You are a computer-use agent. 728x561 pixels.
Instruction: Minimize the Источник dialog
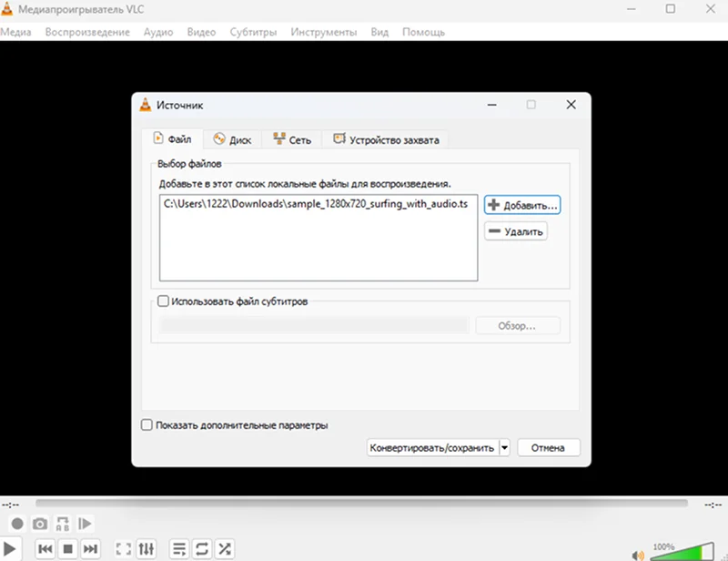click(492, 105)
